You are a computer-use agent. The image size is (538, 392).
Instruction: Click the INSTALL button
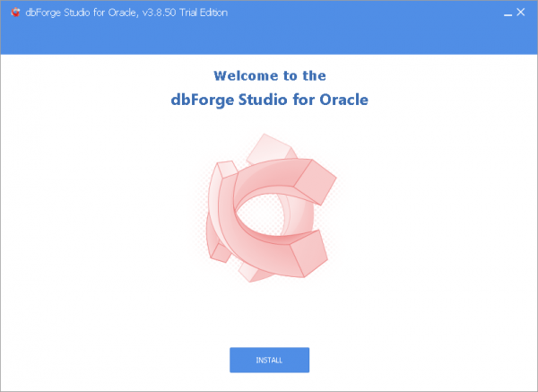coord(269,360)
